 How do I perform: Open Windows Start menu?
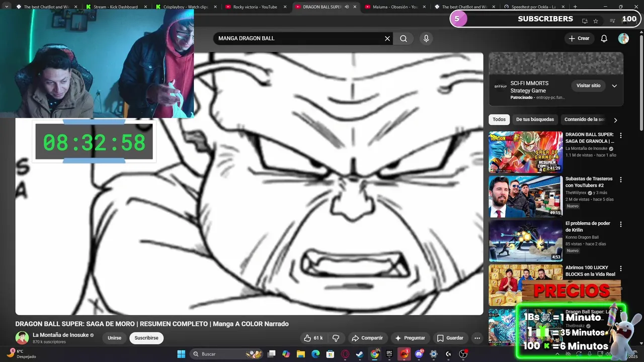(x=181, y=354)
